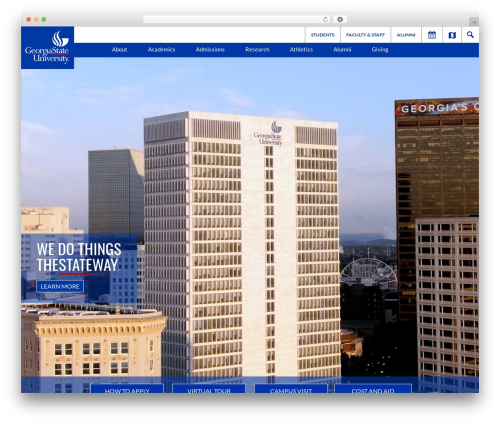Open the Students link
The width and height of the screenshot is (500, 423).
(x=322, y=35)
